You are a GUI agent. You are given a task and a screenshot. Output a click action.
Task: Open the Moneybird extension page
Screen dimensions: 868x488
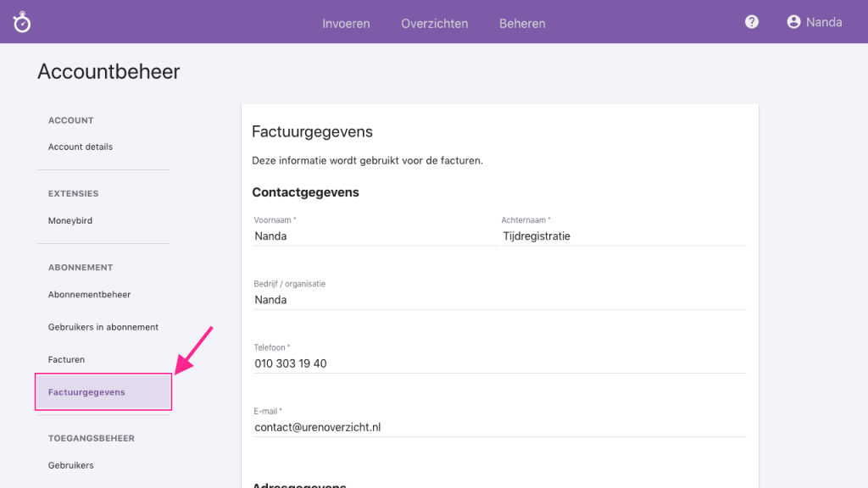(70, 220)
